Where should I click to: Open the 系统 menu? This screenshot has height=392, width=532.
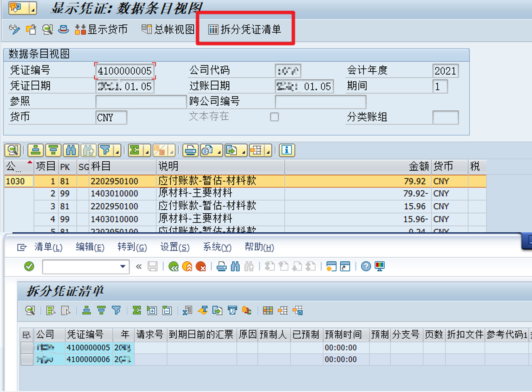pos(217,247)
